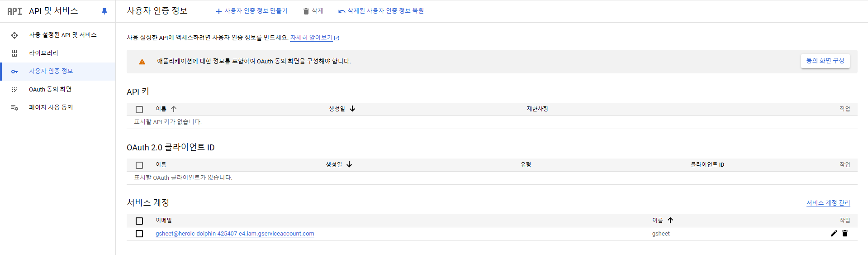Check the box next to gsheet service account
The height and width of the screenshot is (255, 868).
point(139,234)
